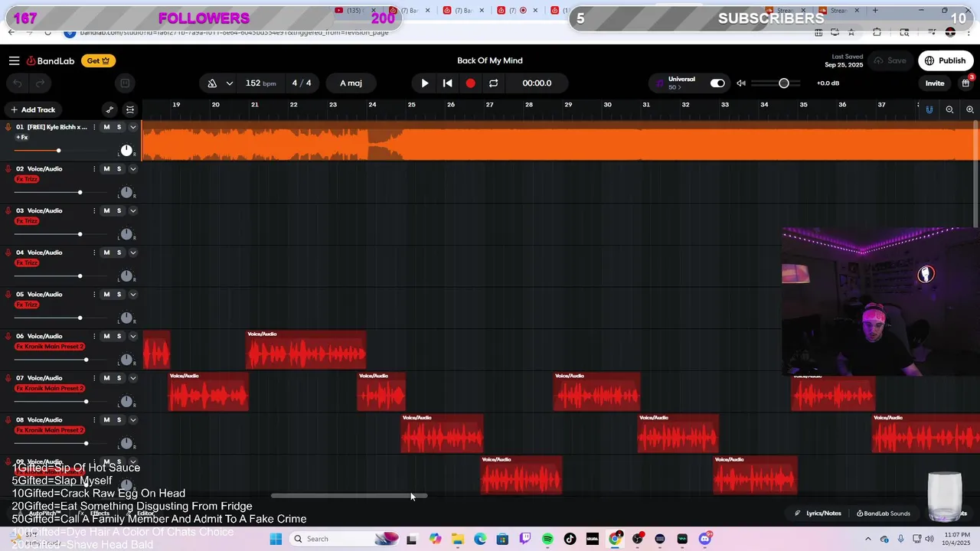Viewport: 980px width, 551px height.
Task: Open Fx Kronik Main Preset on track 06
Action: [x=50, y=347]
